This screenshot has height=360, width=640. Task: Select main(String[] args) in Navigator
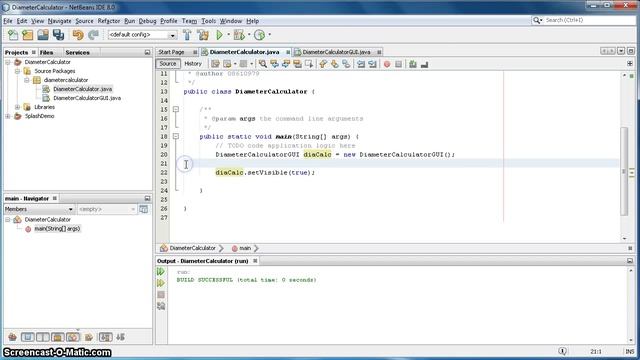click(57, 229)
